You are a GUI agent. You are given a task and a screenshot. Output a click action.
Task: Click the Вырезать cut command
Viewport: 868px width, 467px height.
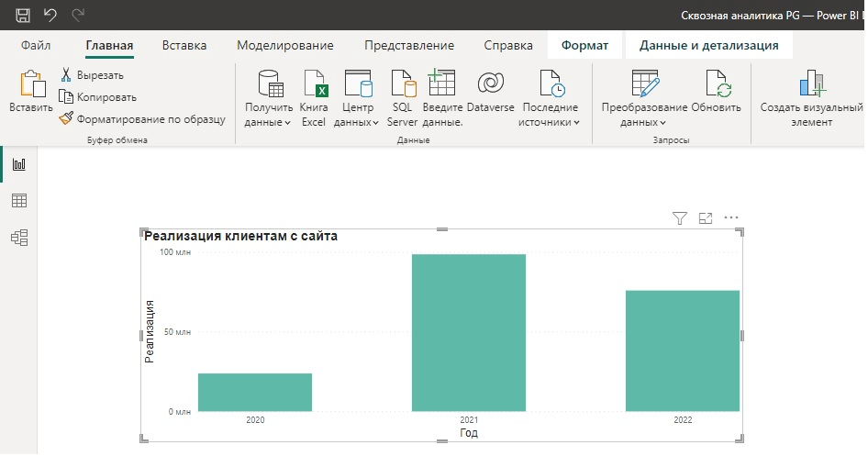click(92, 75)
